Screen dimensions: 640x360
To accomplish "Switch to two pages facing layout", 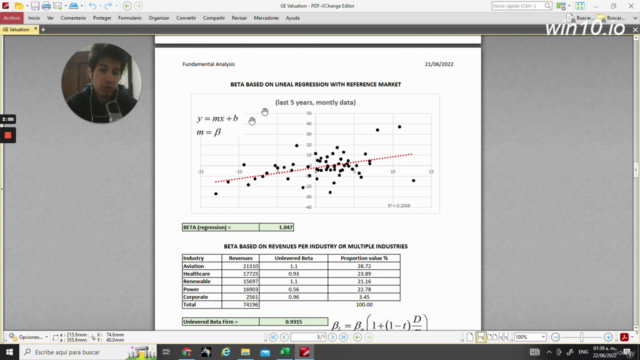I will point(493,337).
